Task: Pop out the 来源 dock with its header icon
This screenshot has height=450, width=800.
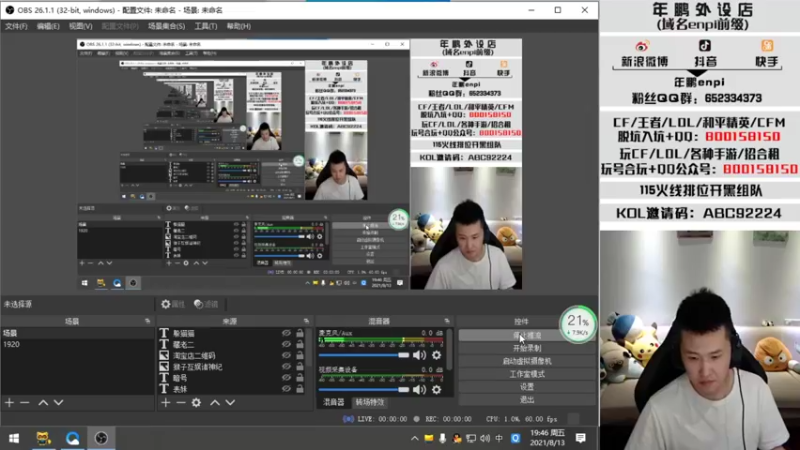Action: [x=306, y=321]
